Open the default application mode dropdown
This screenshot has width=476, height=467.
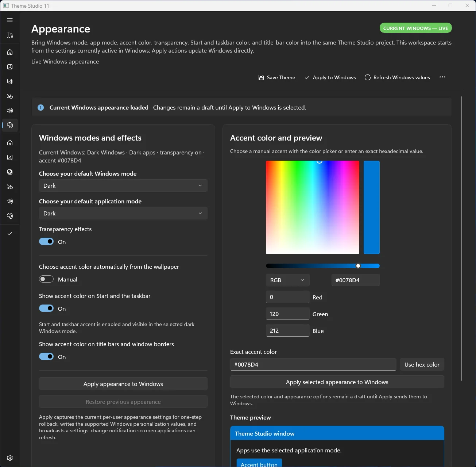pos(123,213)
